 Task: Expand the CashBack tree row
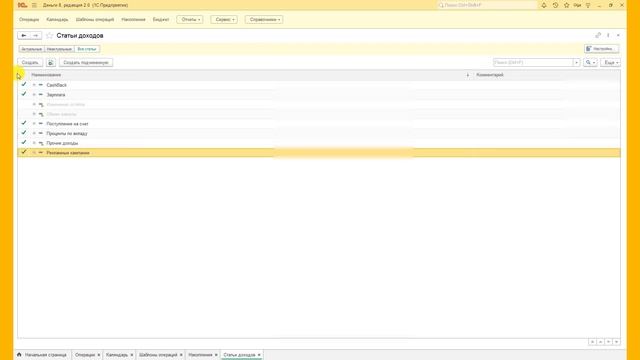pos(34,85)
